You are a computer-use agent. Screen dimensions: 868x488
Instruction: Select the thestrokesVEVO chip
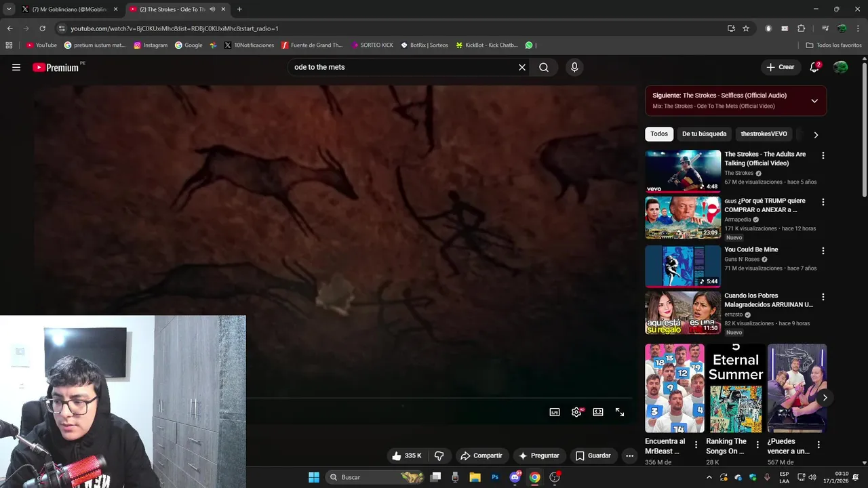tap(764, 134)
